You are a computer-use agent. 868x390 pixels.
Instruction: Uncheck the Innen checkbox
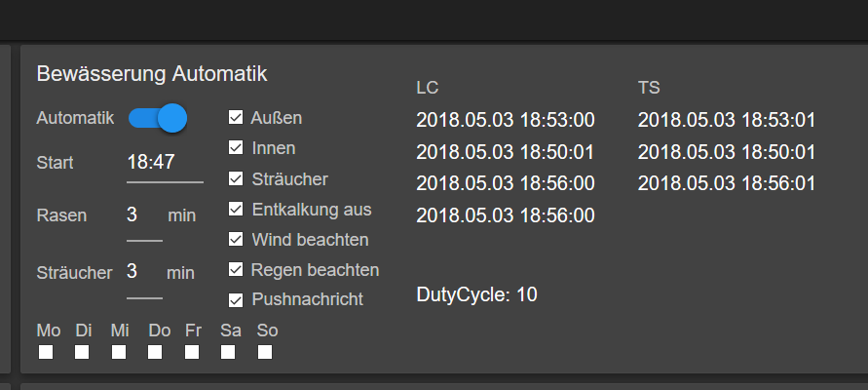click(x=236, y=148)
